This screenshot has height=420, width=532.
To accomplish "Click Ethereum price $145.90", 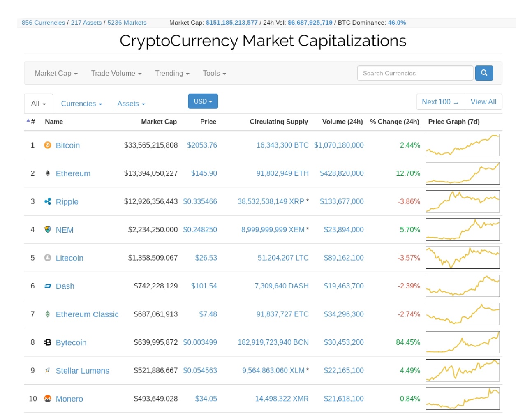I will point(204,173).
